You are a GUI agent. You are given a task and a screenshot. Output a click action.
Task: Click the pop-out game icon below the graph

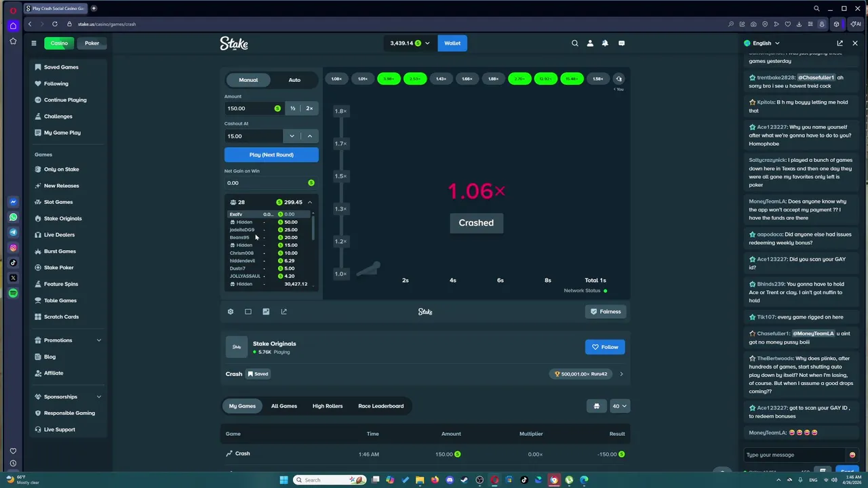[283, 312]
